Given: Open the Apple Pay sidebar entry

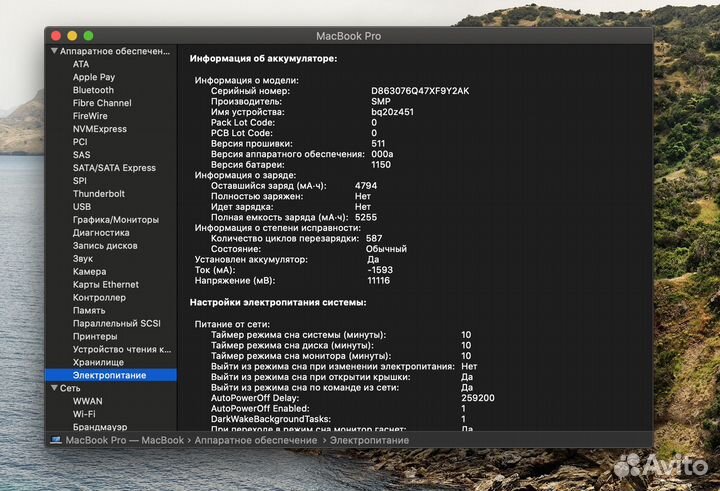Looking at the screenshot, I should (94, 77).
